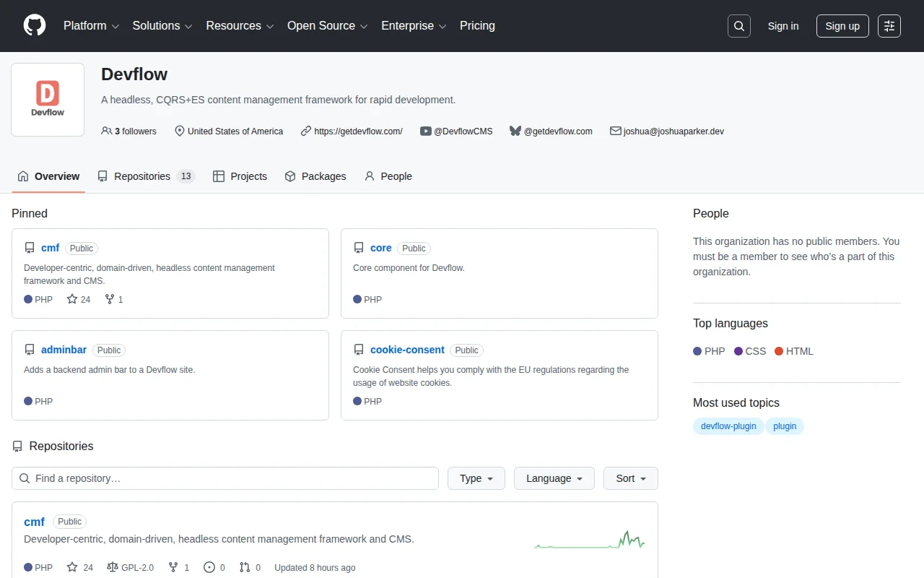The image size is (924, 578).
Task: Click the YouTube icon beside @DevflowCMS
Action: click(426, 131)
